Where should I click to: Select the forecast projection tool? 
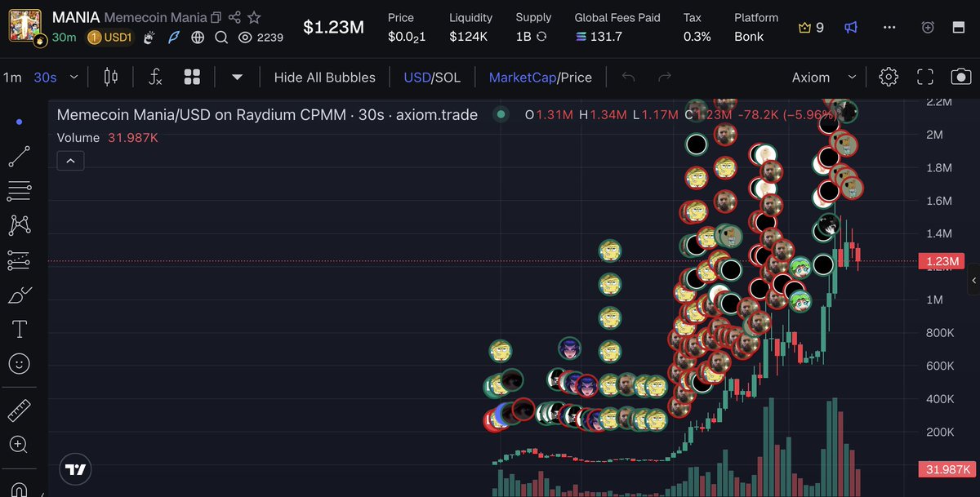coord(20,260)
